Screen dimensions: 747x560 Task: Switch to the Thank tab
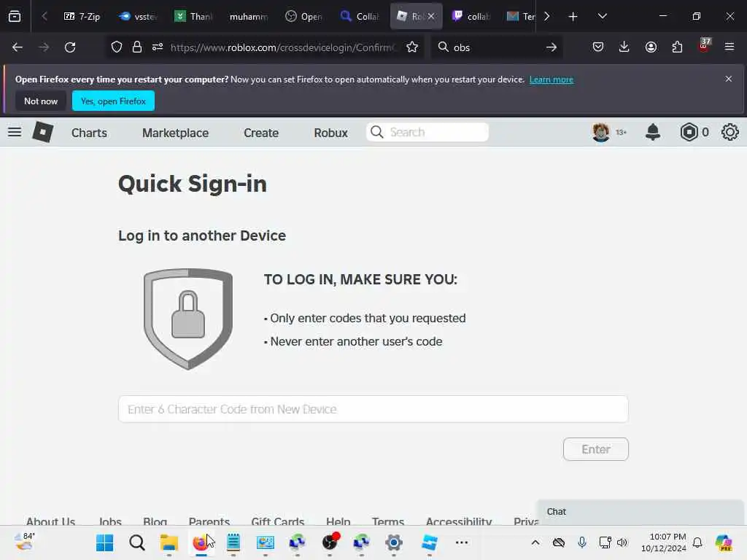pyautogui.click(x=193, y=17)
